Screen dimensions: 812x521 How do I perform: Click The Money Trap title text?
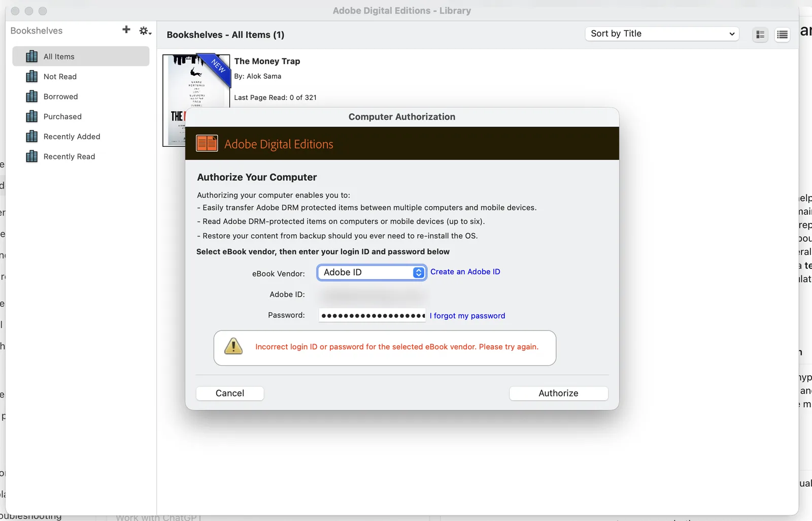(x=267, y=61)
